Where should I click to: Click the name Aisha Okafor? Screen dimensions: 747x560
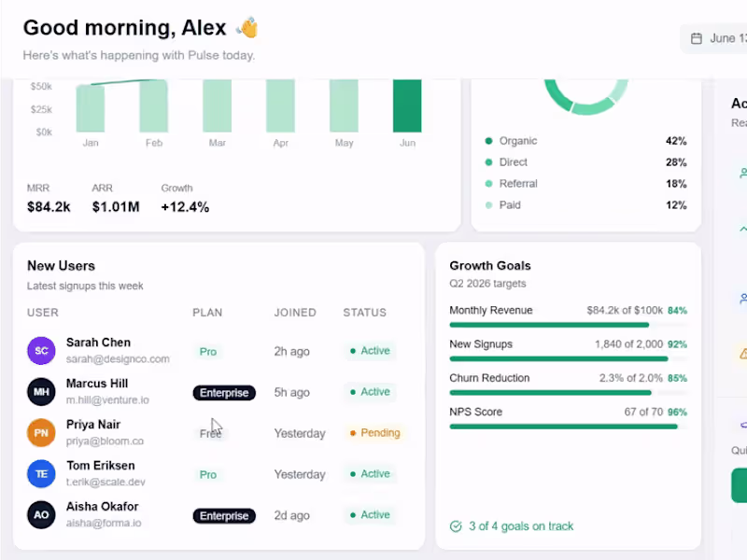(x=103, y=506)
